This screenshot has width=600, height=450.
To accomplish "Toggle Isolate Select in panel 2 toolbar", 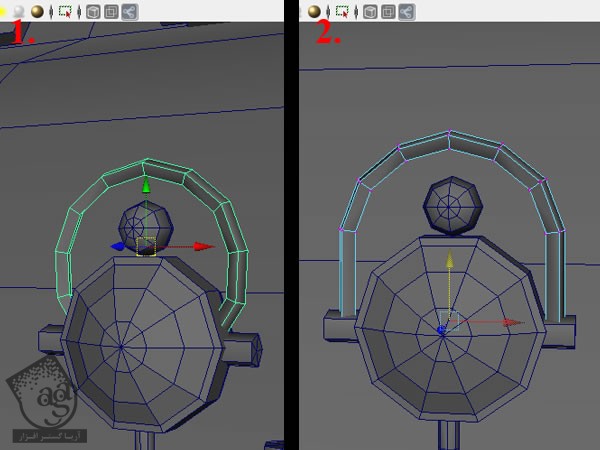I will pos(343,12).
